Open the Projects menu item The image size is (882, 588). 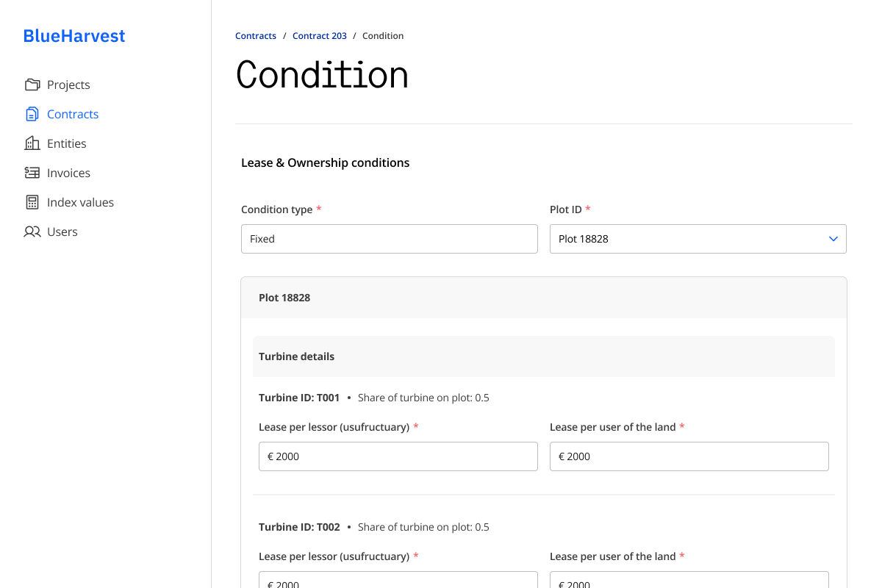click(x=68, y=85)
